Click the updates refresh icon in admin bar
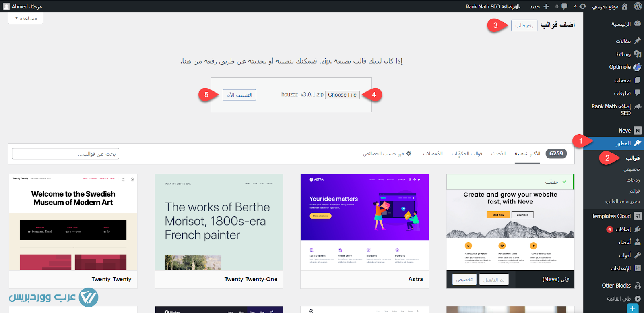 coord(582,6)
